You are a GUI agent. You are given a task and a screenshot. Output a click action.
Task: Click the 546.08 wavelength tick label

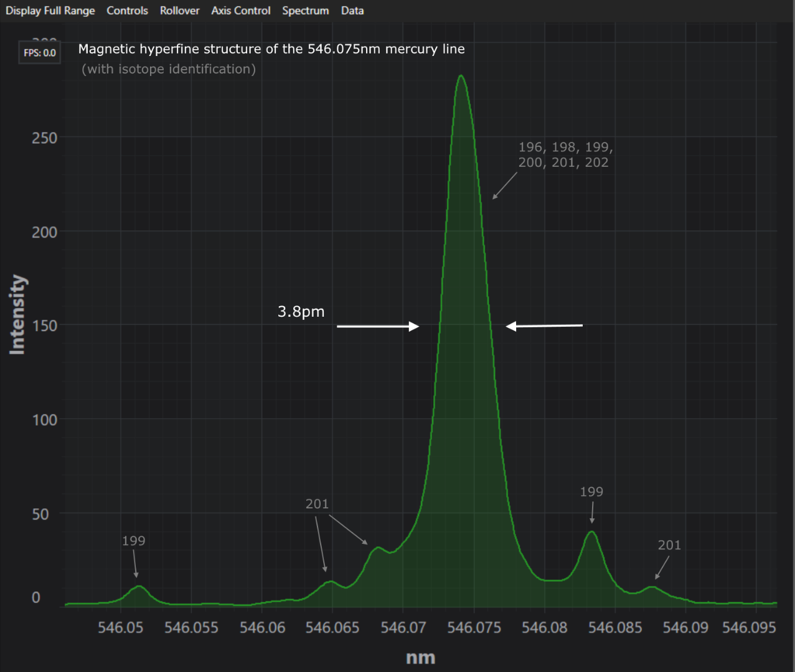point(544,627)
